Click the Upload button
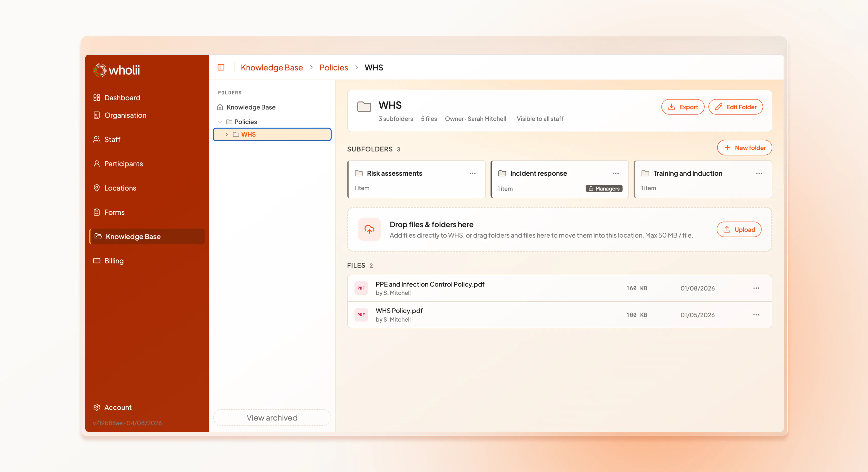The image size is (868, 472). [x=739, y=229]
